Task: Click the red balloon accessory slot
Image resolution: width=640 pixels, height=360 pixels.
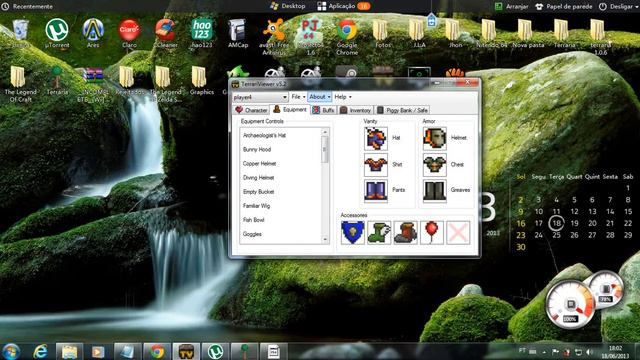Action: pyautogui.click(x=431, y=233)
